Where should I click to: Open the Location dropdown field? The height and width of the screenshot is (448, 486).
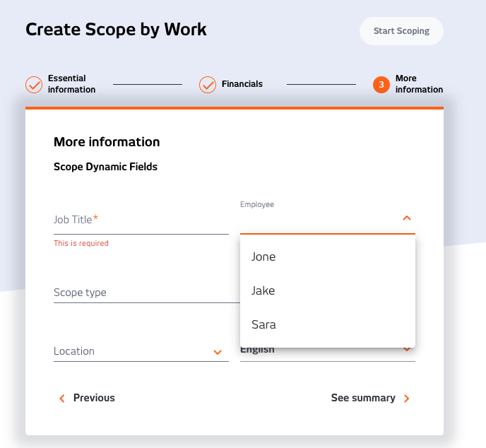pyautogui.click(x=141, y=351)
